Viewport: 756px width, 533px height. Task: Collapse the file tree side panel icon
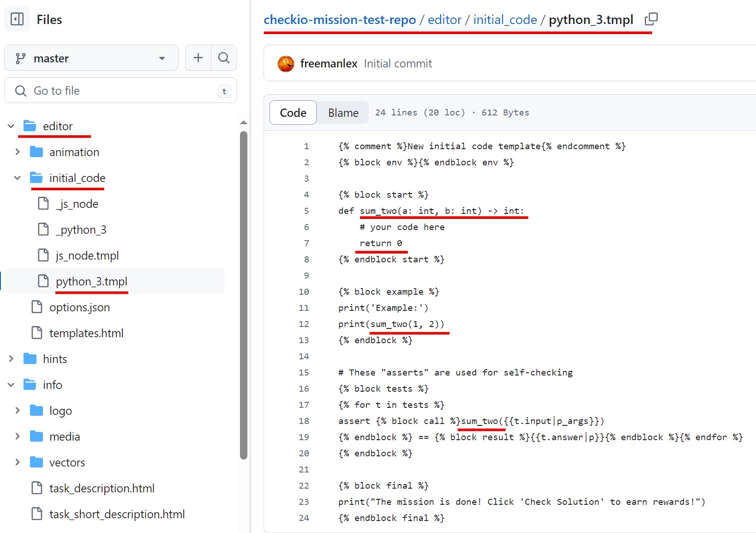17,19
